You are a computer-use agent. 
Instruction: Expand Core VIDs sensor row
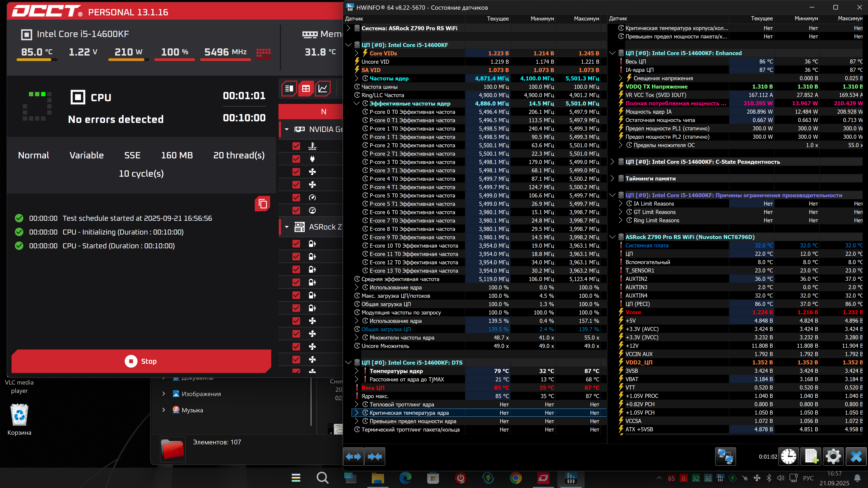click(x=356, y=53)
